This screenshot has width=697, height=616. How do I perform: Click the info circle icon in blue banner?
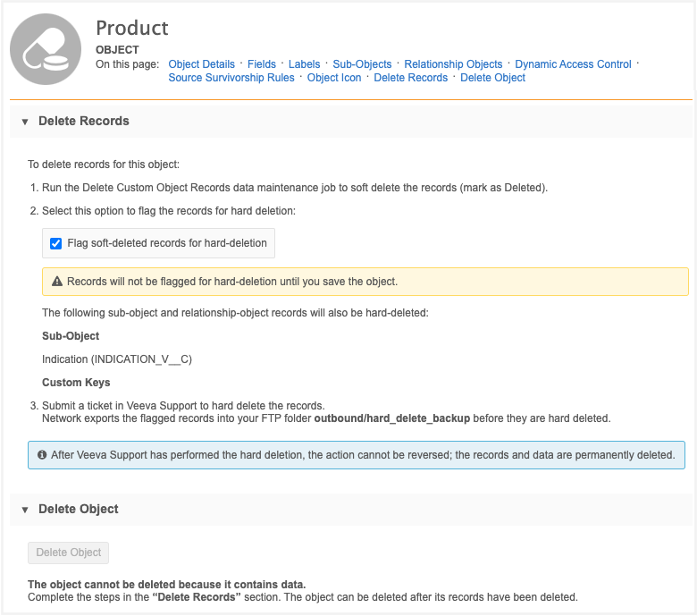pos(42,455)
